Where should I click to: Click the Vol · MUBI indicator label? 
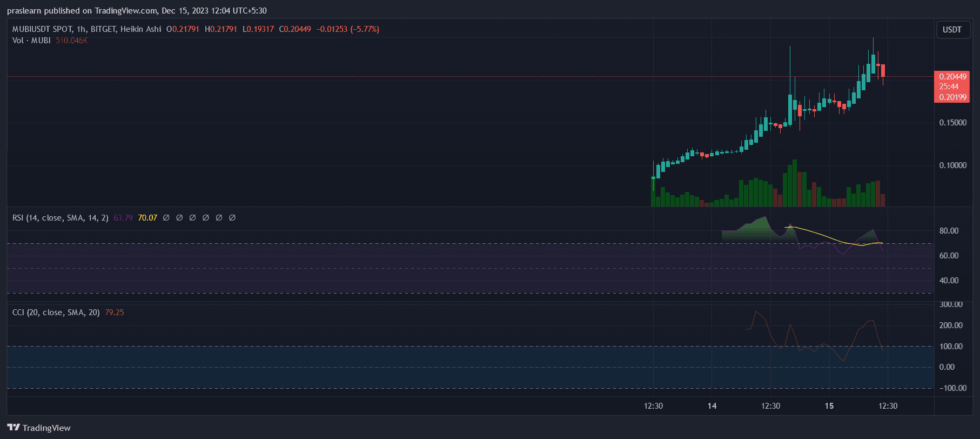pyautogui.click(x=31, y=41)
